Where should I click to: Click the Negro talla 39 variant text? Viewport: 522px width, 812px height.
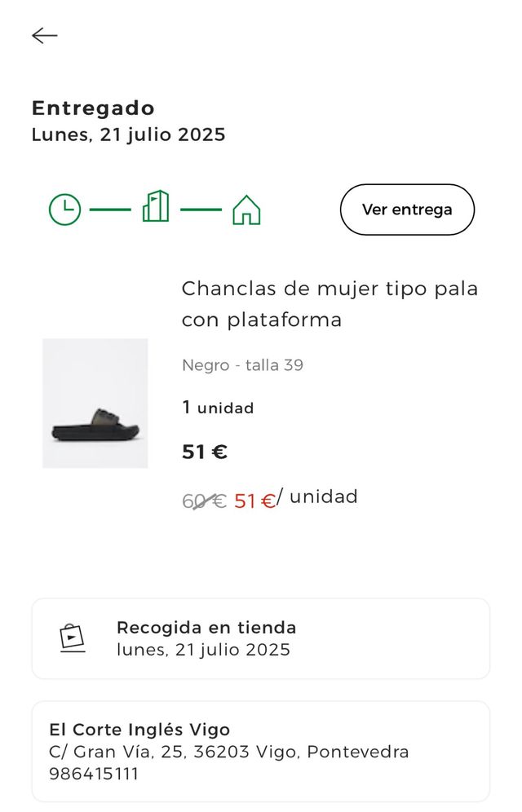[x=242, y=365]
